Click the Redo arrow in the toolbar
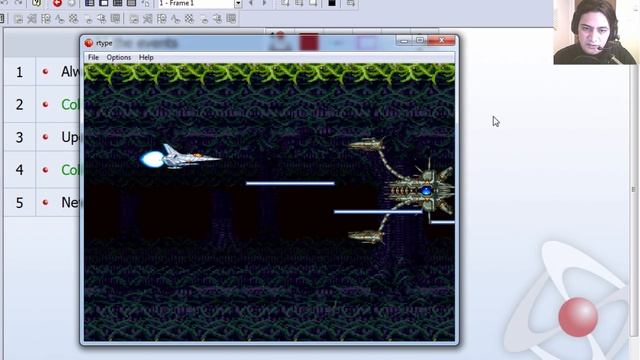This screenshot has width=640, height=360. point(18,3)
